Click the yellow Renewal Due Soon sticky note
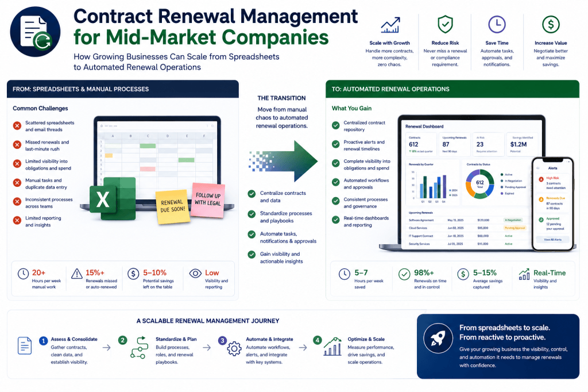The image size is (588, 392). 172,206
